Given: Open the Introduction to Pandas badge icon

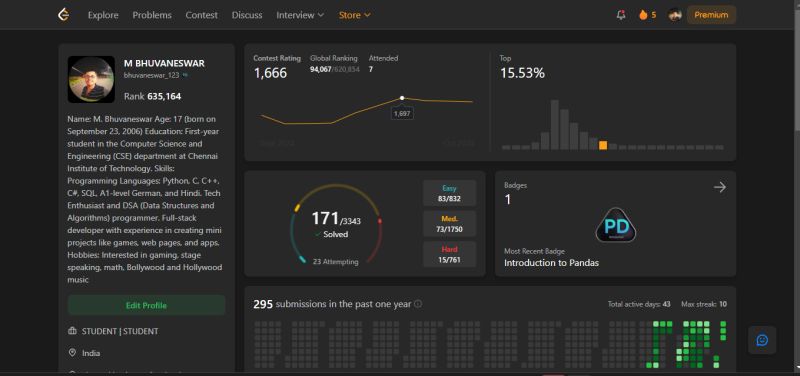Looking at the screenshot, I should [616, 225].
